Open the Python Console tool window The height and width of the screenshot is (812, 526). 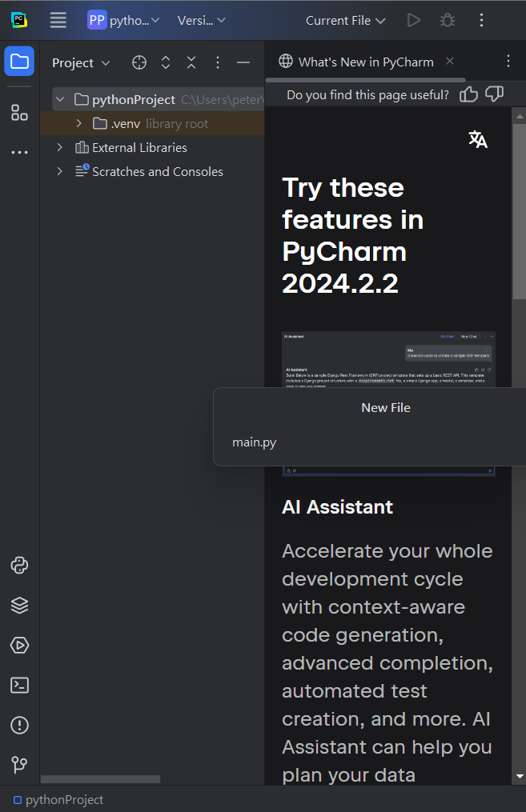[x=20, y=565]
